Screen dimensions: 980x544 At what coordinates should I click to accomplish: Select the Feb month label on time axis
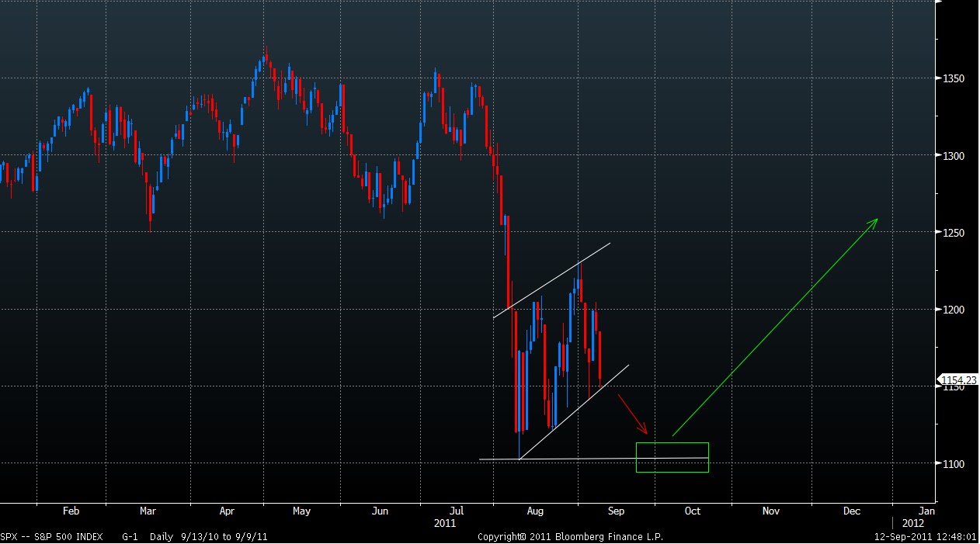pos(71,511)
